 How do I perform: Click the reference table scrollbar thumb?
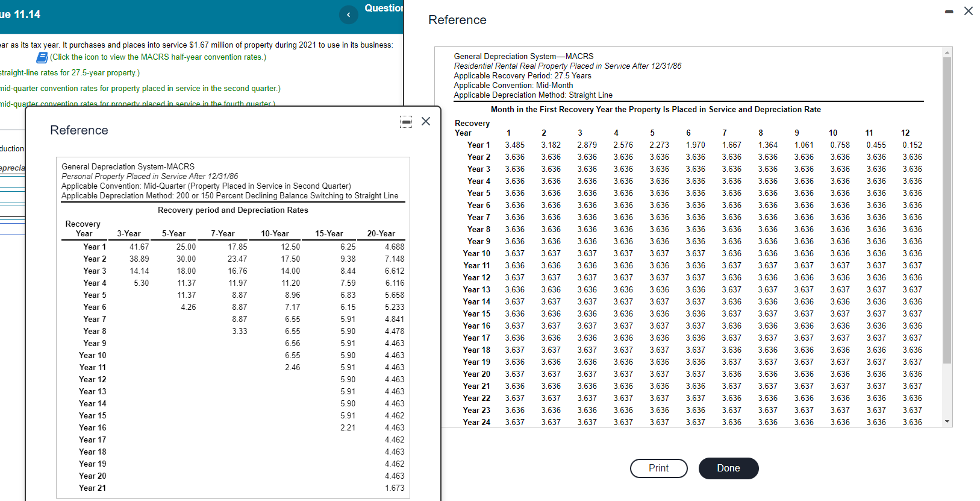(x=947, y=210)
